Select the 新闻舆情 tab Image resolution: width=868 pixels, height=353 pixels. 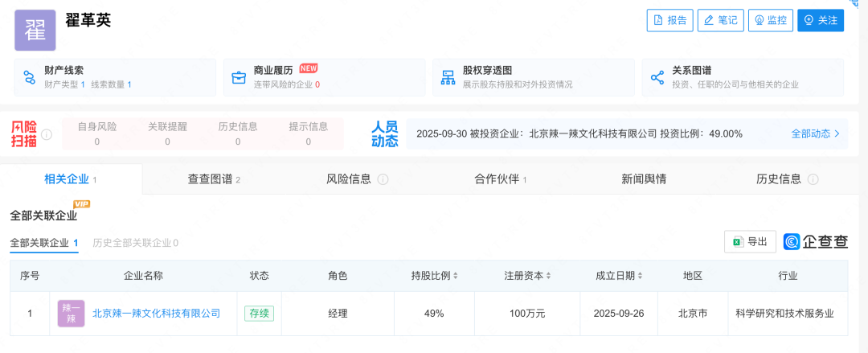point(644,179)
